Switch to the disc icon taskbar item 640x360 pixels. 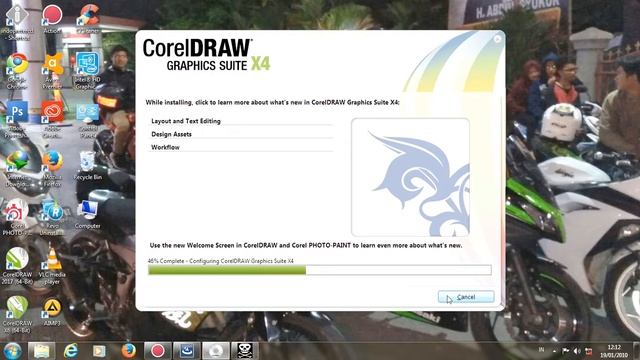(216, 351)
